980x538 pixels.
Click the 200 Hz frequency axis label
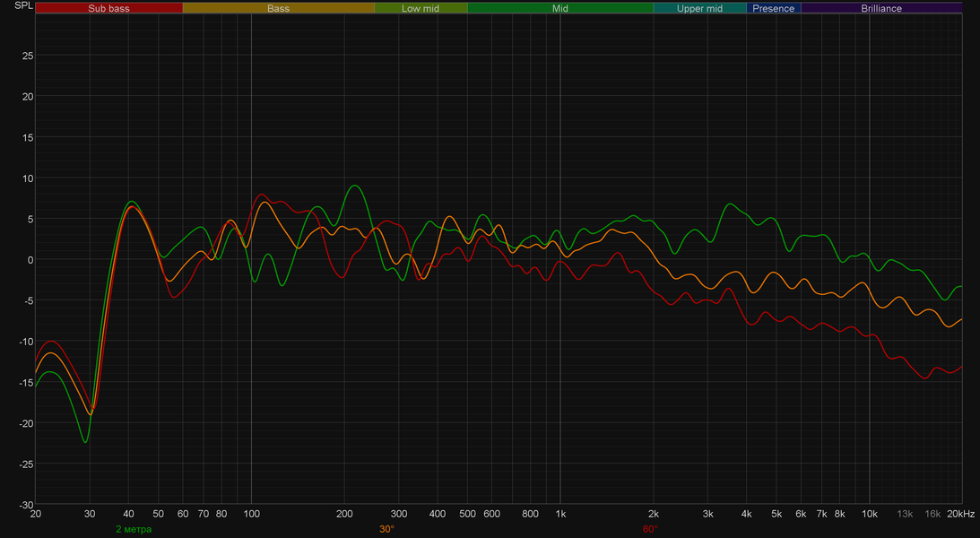[x=344, y=515]
